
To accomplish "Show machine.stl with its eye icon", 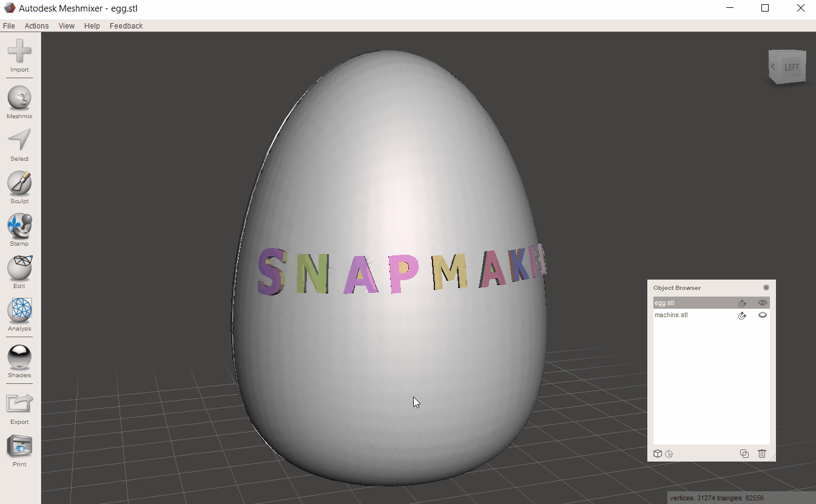I will (763, 315).
